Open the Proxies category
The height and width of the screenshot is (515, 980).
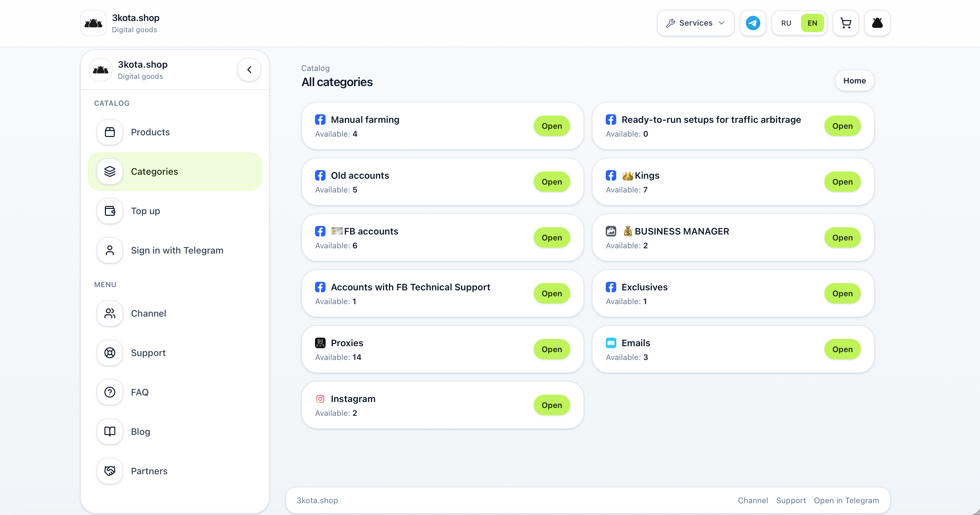(x=551, y=349)
